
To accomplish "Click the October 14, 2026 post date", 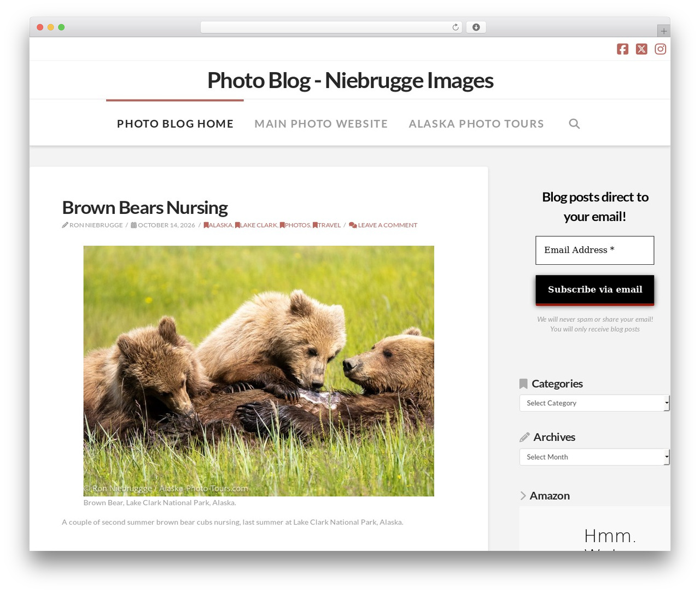I will tap(166, 225).
